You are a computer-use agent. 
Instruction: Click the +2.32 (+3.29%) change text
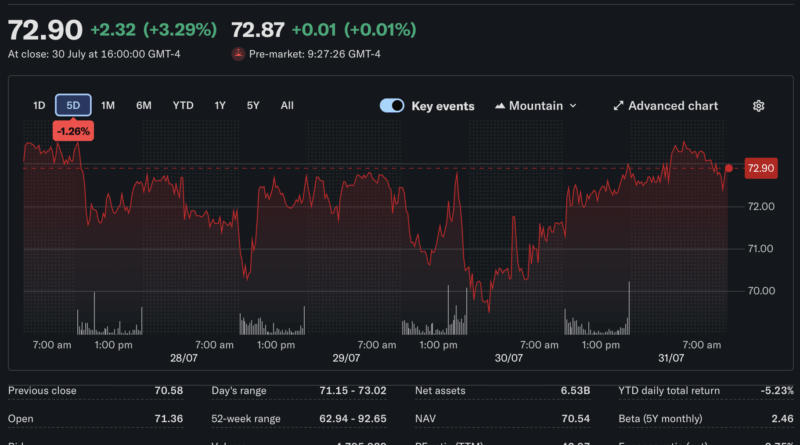pyautogui.click(x=154, y=30)
